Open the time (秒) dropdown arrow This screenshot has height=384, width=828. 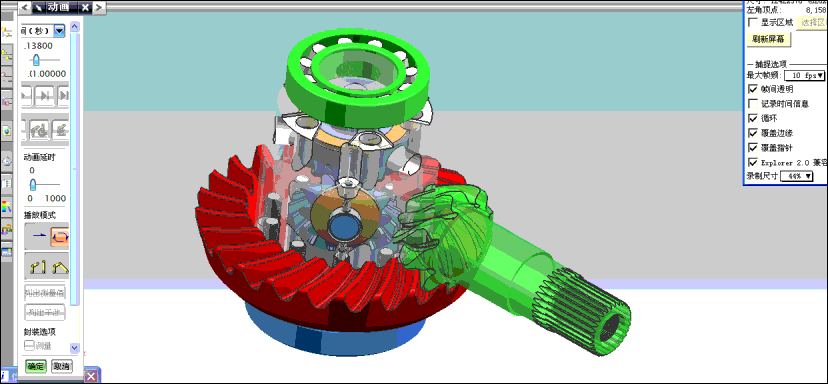60,31
